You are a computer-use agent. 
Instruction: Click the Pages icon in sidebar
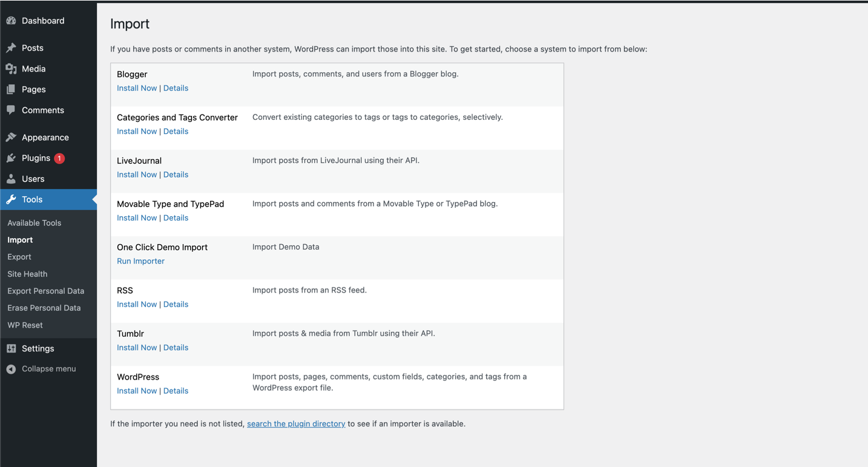click(11, 90)
